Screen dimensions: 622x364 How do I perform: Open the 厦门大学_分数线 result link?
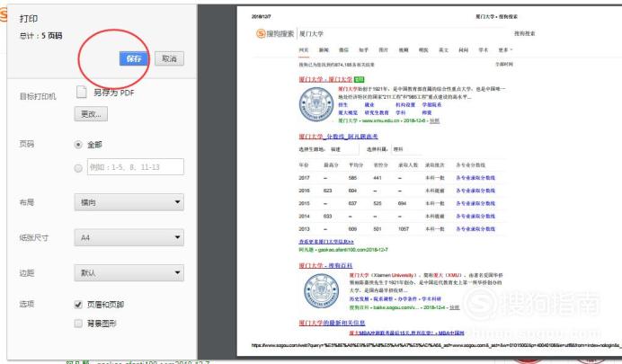point(338,137)
